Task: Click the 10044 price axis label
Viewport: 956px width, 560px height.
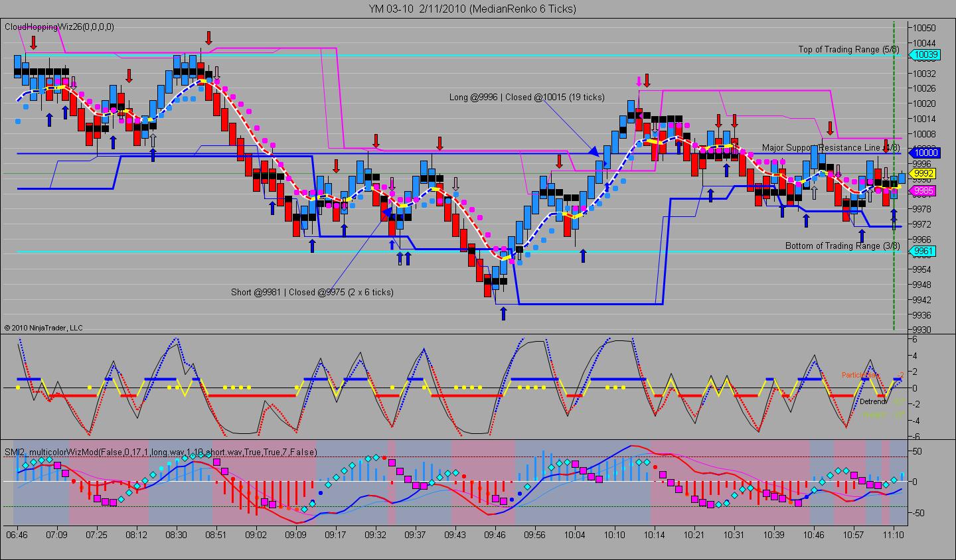Action: coord(924,42)
